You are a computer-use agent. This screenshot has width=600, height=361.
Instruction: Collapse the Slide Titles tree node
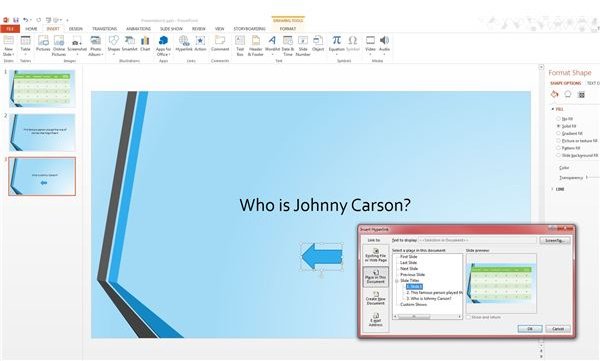tap(397, 281)
